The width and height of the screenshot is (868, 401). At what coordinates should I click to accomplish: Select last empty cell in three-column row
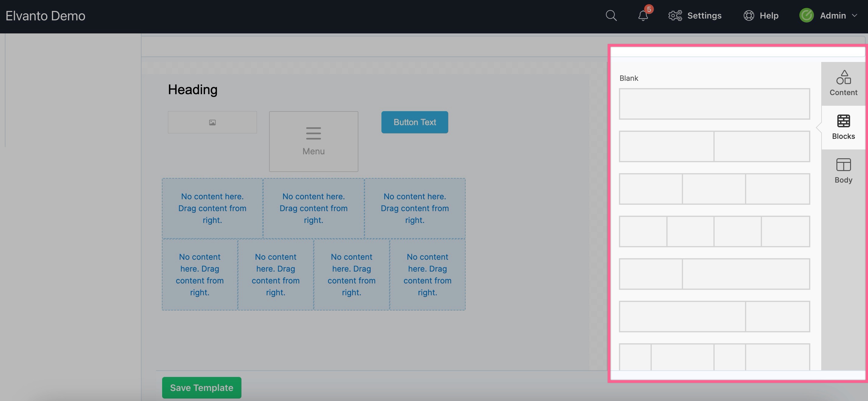pos(415,208)
